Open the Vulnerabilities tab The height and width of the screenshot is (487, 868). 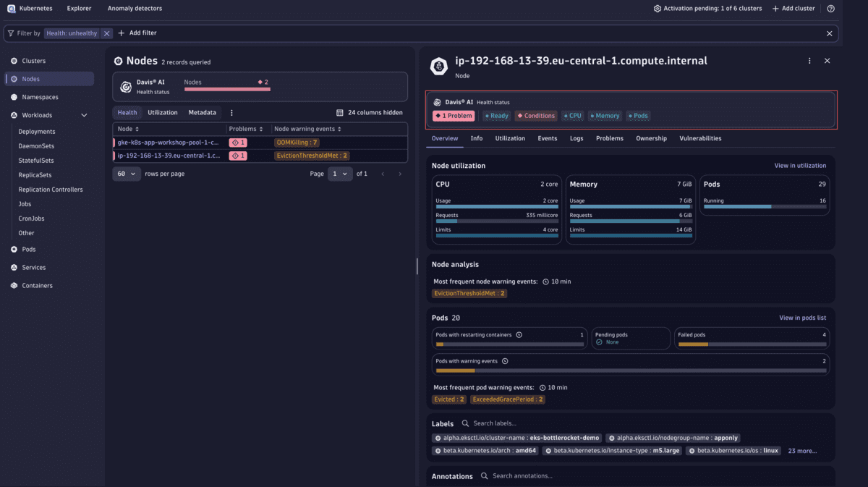click(700, 138)
